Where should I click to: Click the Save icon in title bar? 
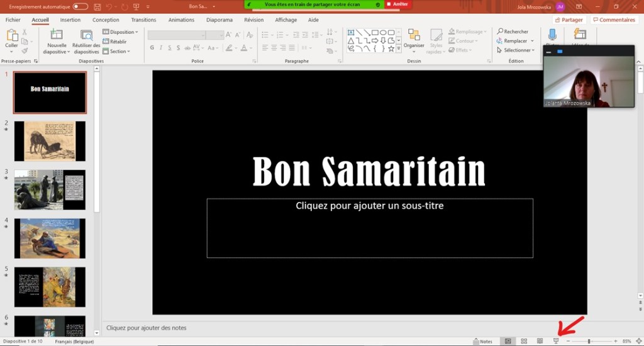click(97, 6)
